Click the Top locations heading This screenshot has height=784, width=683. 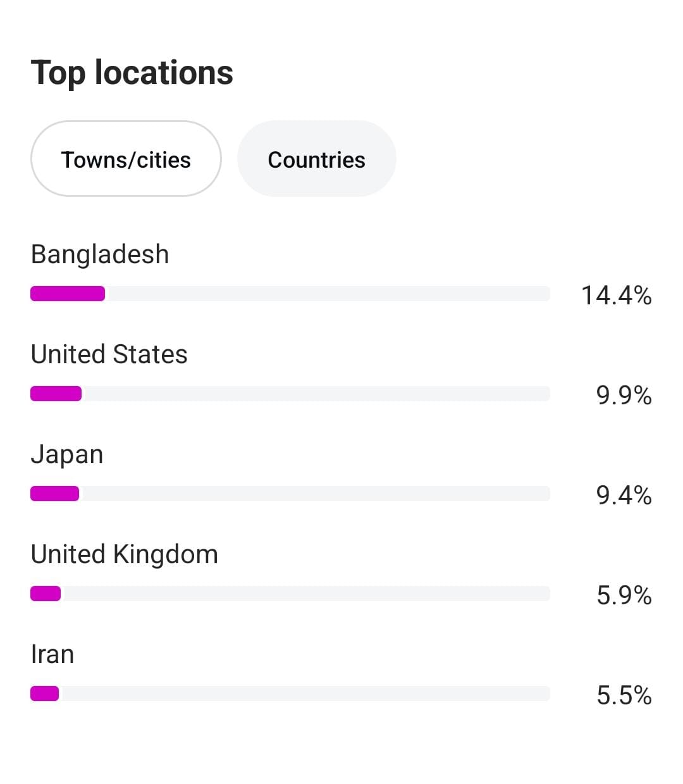tap(132, 72)
